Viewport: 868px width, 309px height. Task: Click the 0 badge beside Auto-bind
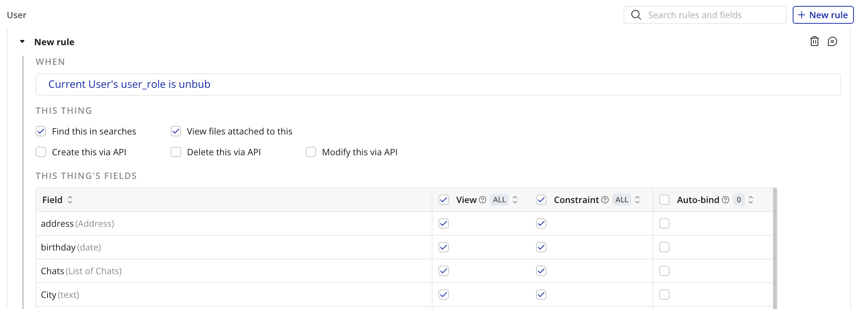click(739, 200)
